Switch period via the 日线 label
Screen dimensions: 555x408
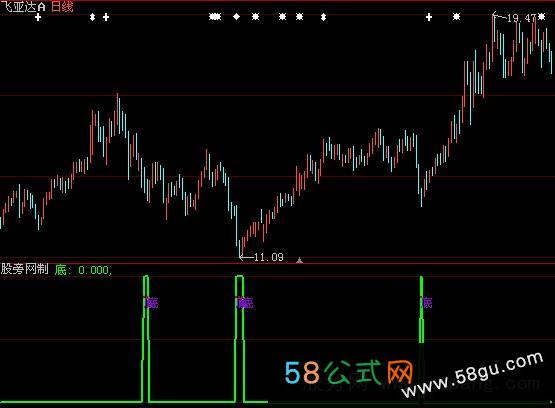pos(62,6)
